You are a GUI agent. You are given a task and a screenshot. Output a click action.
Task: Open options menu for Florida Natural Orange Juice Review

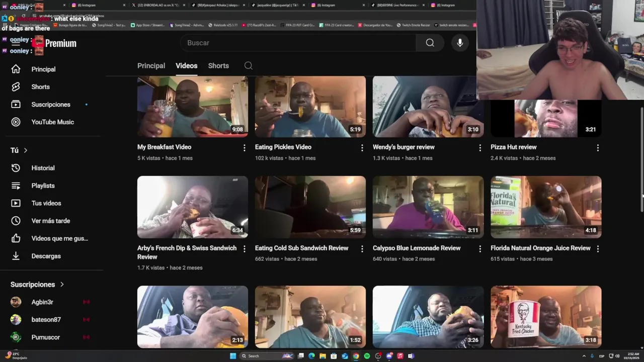tap(598, 249)
